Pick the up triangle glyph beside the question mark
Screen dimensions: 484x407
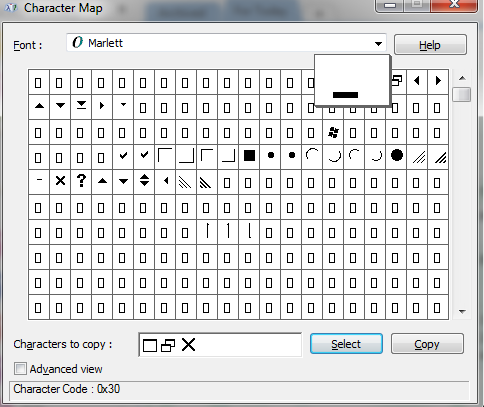[x=102, y=181]
